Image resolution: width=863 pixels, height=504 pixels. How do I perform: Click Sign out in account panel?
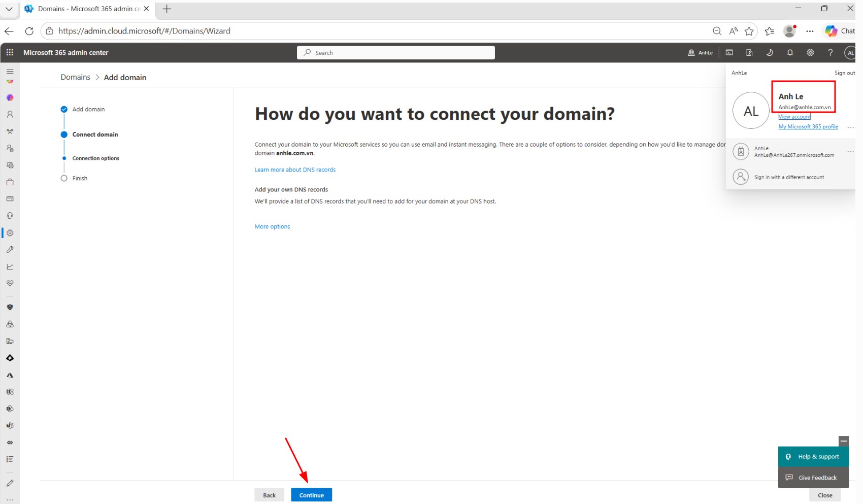[845, 73]
